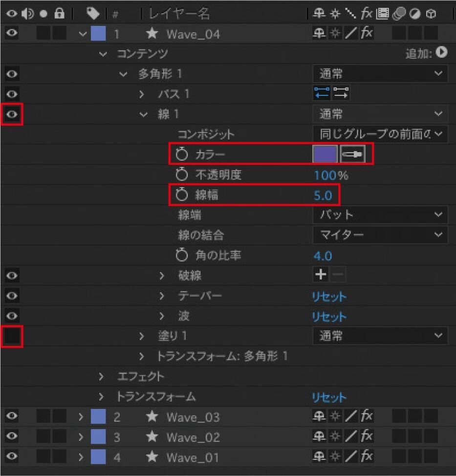Screen dimensions: 456x476
Task: Click リセット for テーパー
Action: 329,296
